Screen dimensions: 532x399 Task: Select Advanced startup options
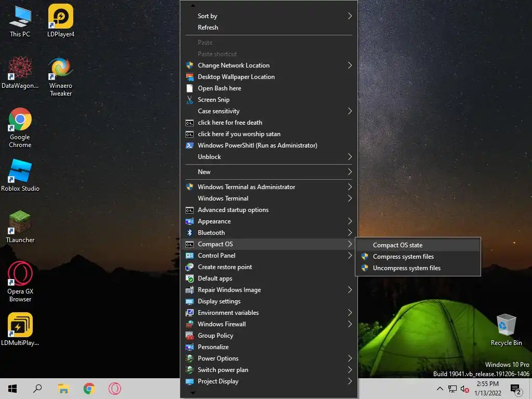(x=269, y=210)
